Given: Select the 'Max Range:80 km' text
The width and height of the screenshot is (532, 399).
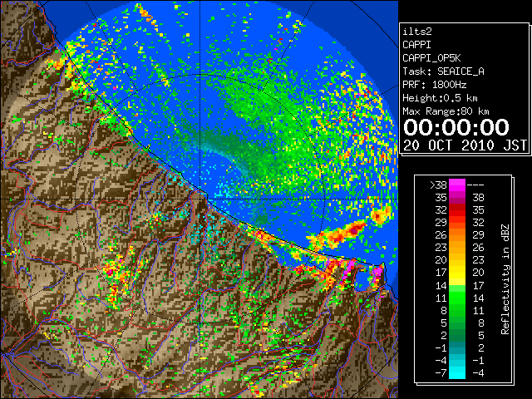Looking at the screenshot, I should coord(446,111).
